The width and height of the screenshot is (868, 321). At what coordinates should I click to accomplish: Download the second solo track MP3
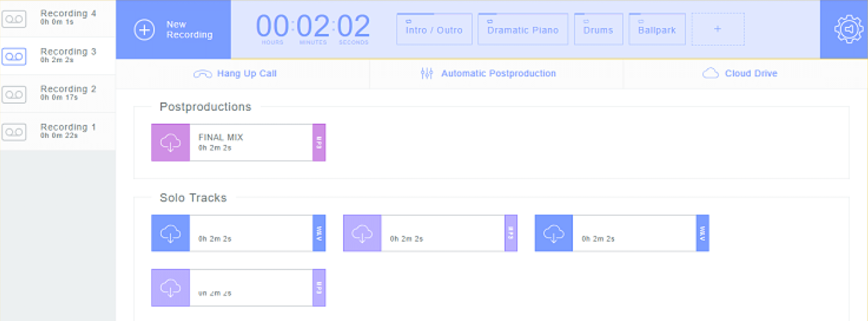pos(362,233)
